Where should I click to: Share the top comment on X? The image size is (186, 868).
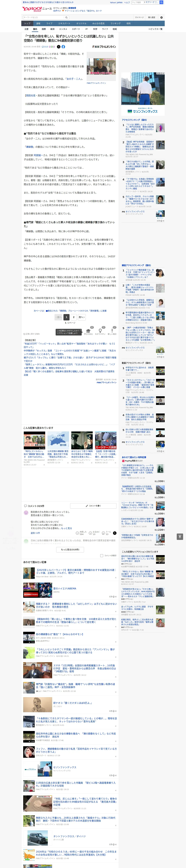point(114,533)
